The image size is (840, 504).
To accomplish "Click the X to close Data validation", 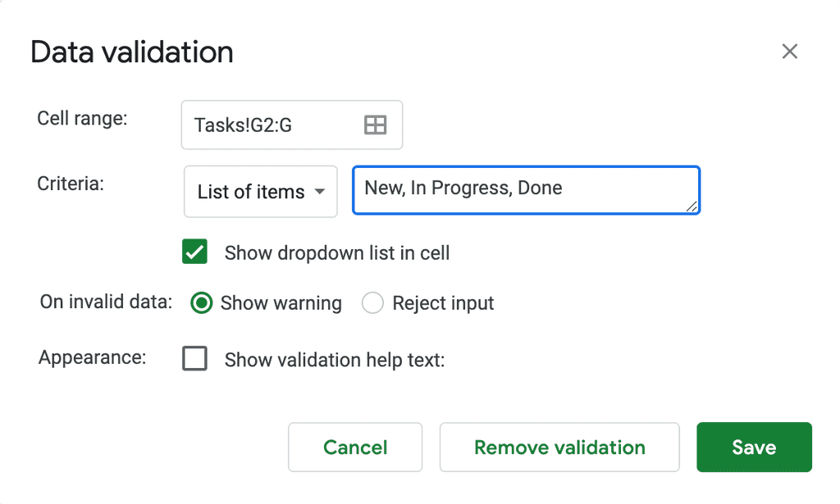I will (x=789, y=51).
